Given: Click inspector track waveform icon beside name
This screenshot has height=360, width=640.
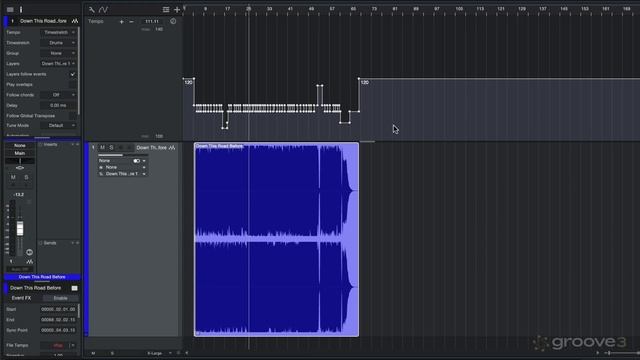Looking at the screenshot, I should tap(75, 21).
